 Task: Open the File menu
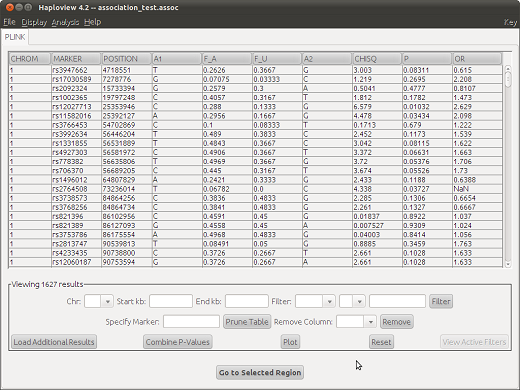[9, 22]
